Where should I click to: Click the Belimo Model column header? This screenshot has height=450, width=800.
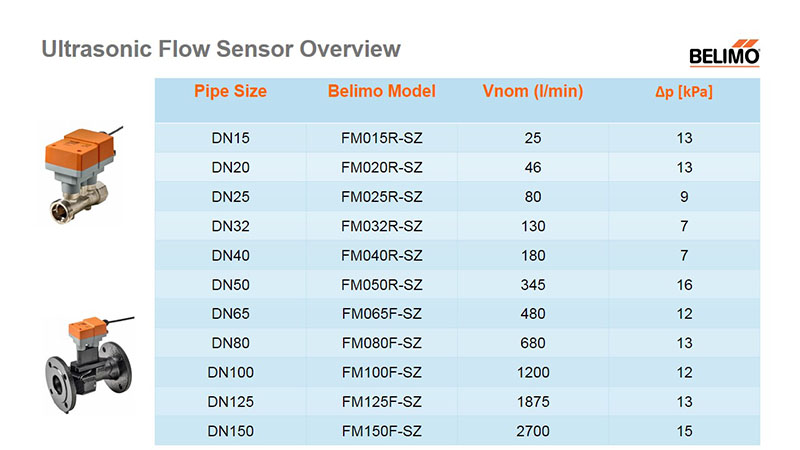click(x=382, y=91)
